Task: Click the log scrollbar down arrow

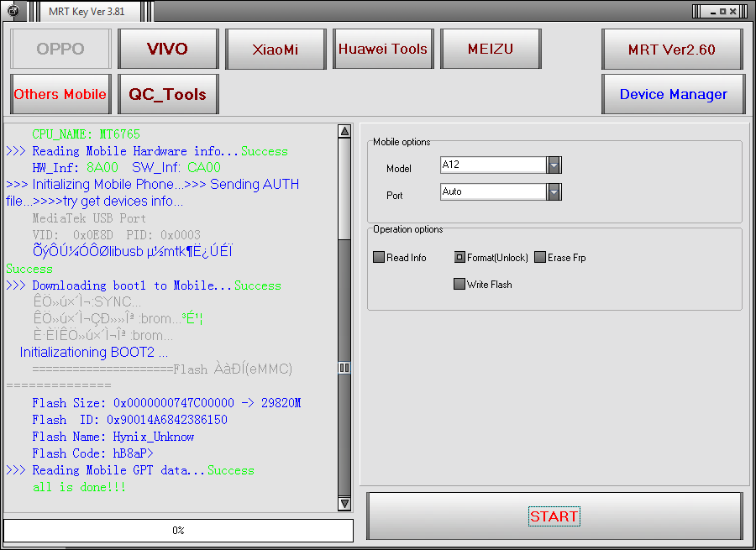Action: (344, 504)
